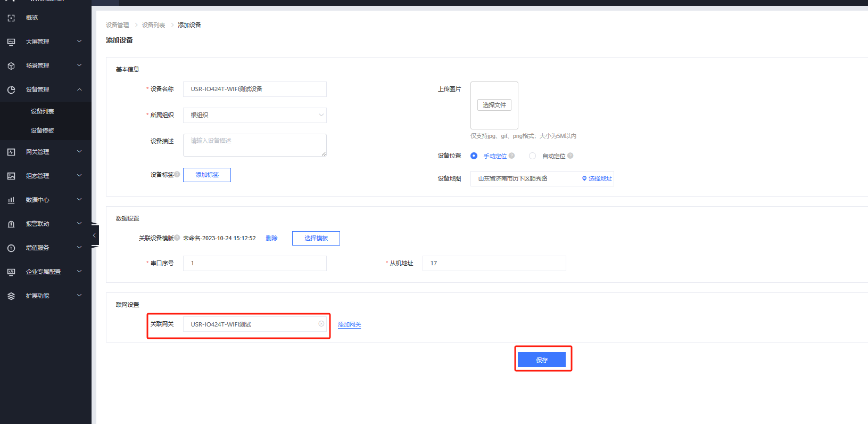Click the 选择地址 link
Image resolution: width=868 pixels, height=424 pixels.
click(600, 178)
